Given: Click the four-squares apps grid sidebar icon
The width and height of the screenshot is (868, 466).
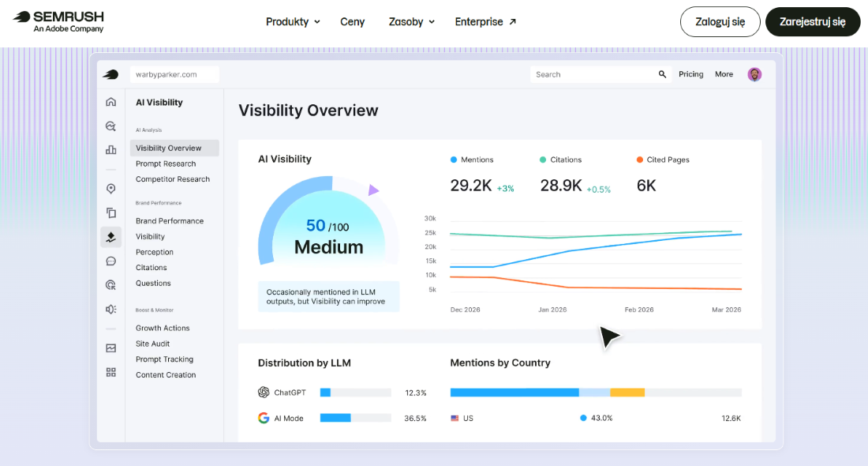Looking at the screenshot, I should (110, 372).
